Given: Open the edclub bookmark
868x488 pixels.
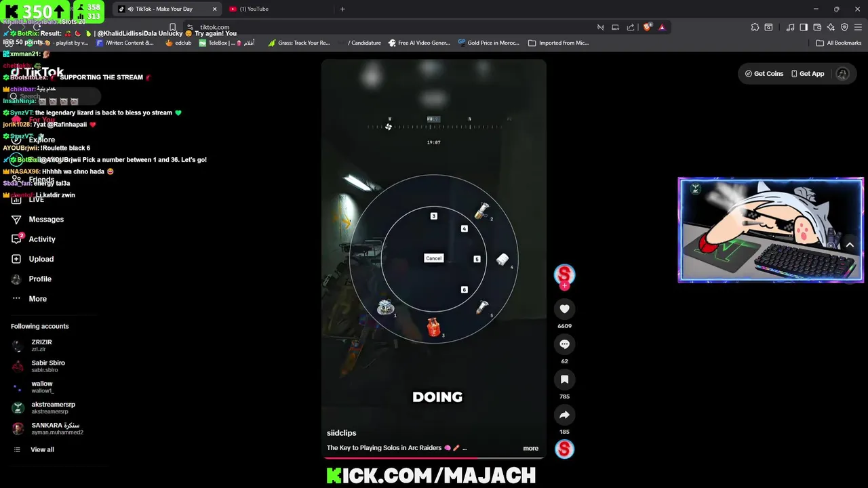Looking at the screenshot, I should tap(178, 43).
